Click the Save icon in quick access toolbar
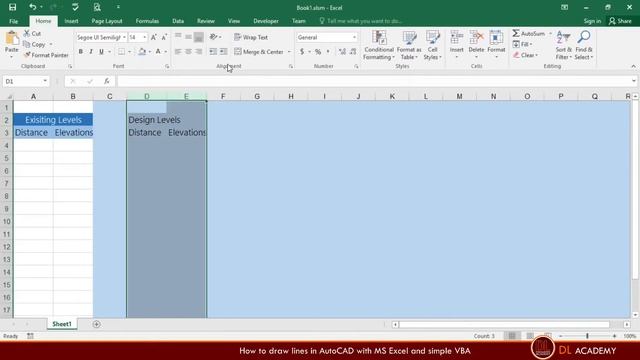 tap(12, 7)
